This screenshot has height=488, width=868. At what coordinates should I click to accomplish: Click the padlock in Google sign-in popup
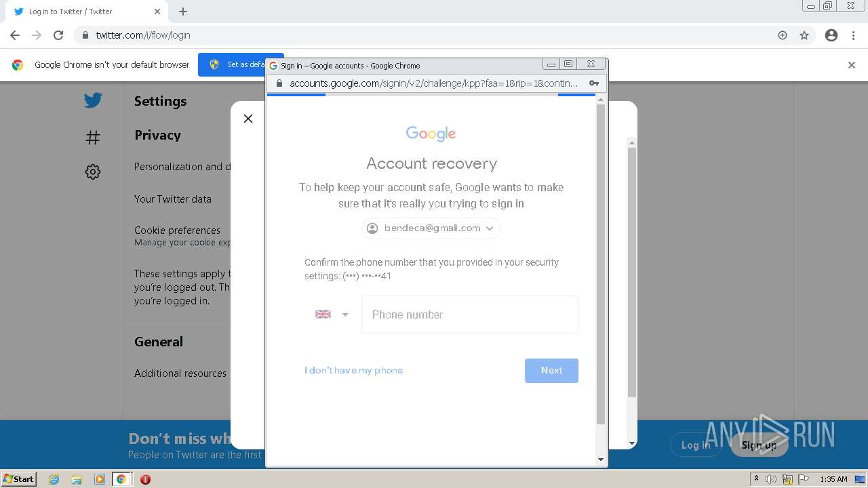click(x=279, y=83)
